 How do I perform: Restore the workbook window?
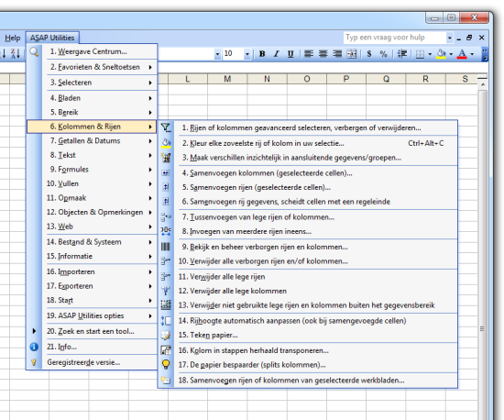[469, 38]
